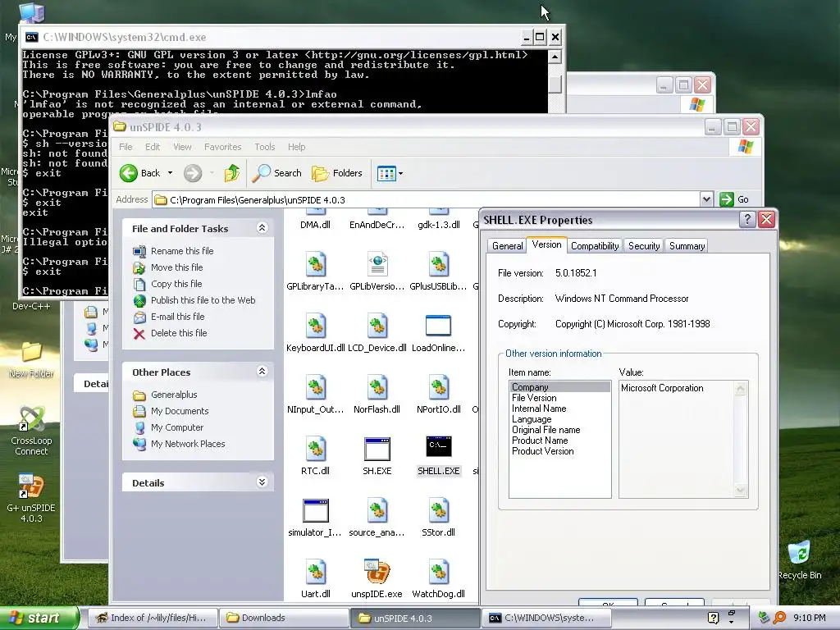
Task: Select the LoadOnline... file icon
Action: point(438,325)
